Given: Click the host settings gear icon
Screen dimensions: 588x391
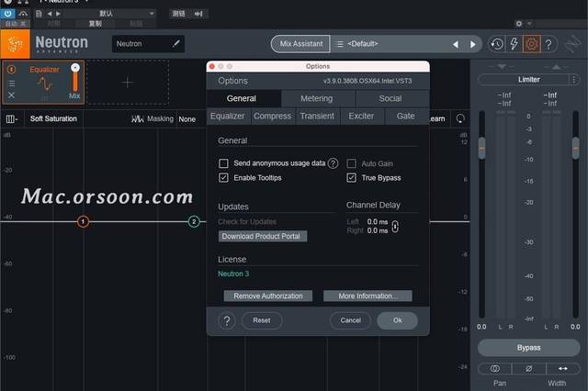Looking at the screenshot, I should pyautogui.click(x=518, y=24).
